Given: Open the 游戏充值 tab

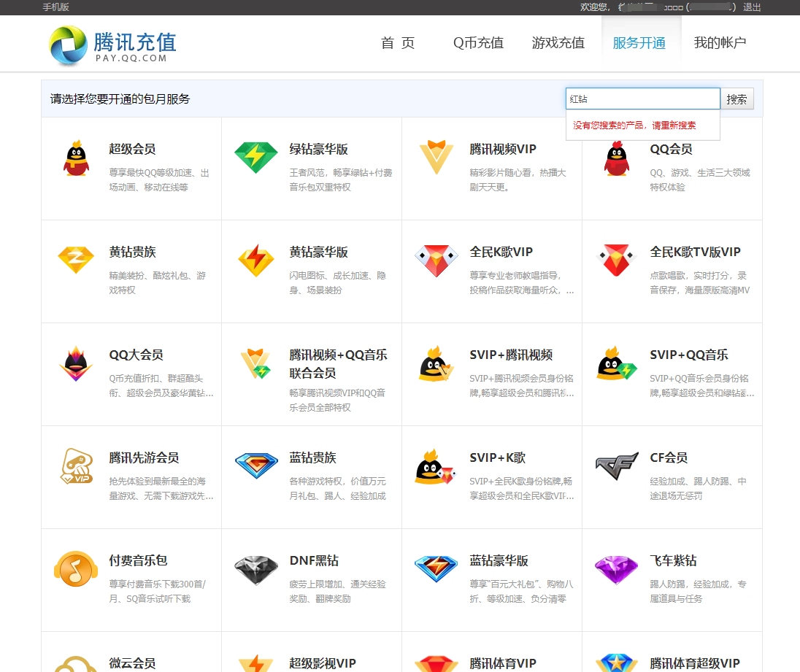Looking at the screenshot, I should (558, 43).
